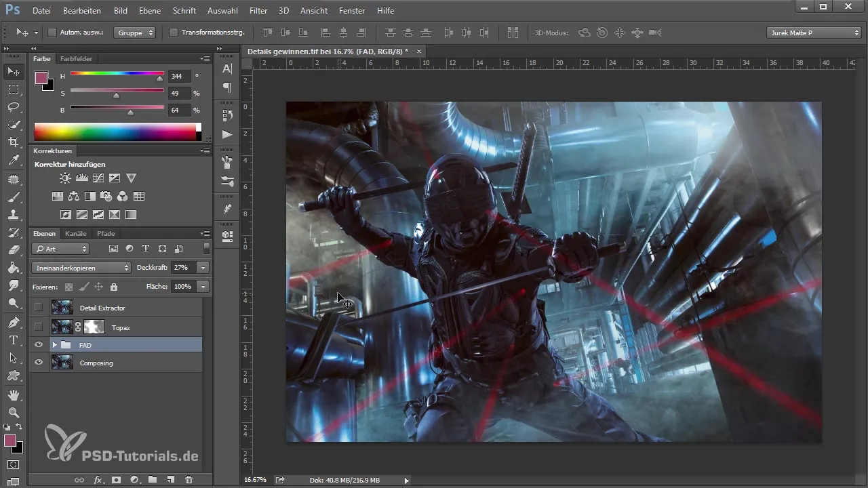Delete layer with the trash icon
The image size is (868, 488).
pyautogui.click(x=189, y=480)
